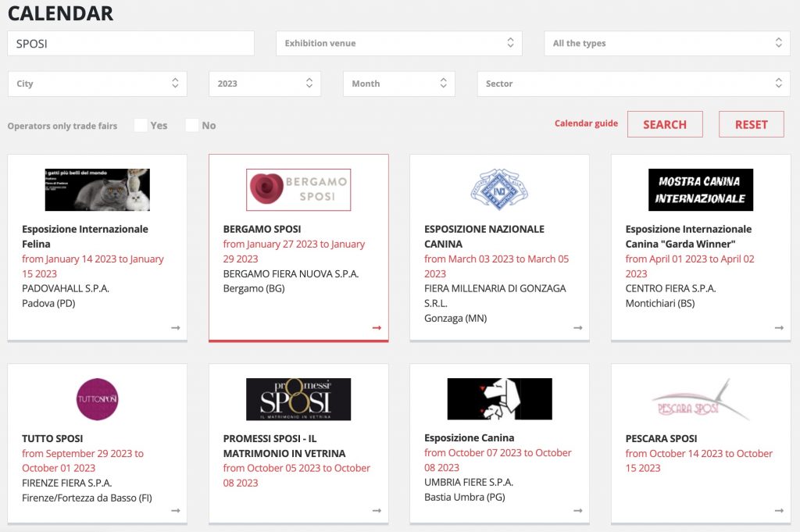The width and height of the screenshot is (800, 532).
Task: Click the location text 'Gonzaga (MN)'
Action: click(x=455, y=318)
